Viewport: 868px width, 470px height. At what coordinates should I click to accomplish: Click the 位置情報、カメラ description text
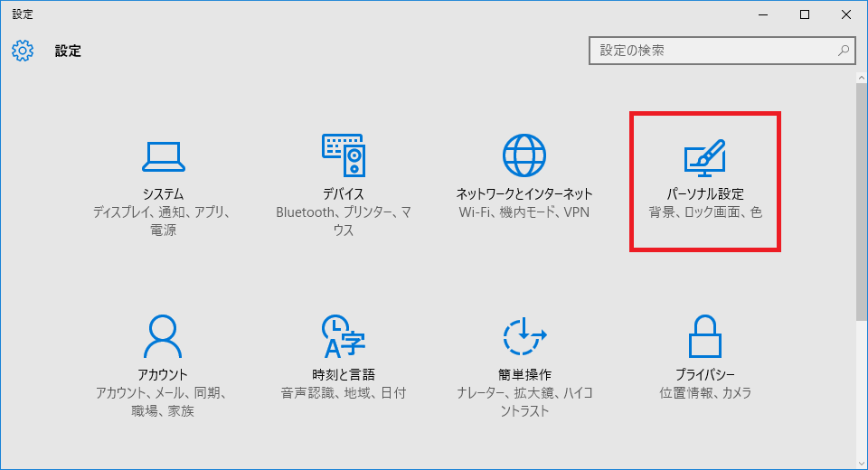[x=704, y=393]
